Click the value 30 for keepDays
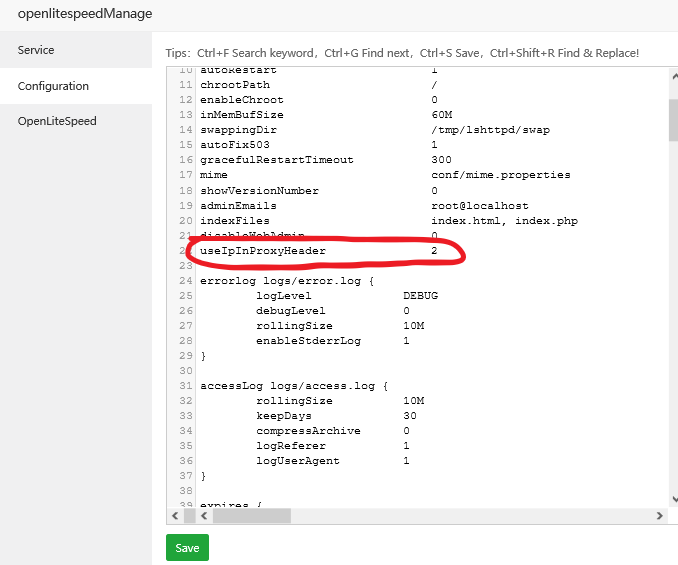The image size is (678, 565). (410, 416)
